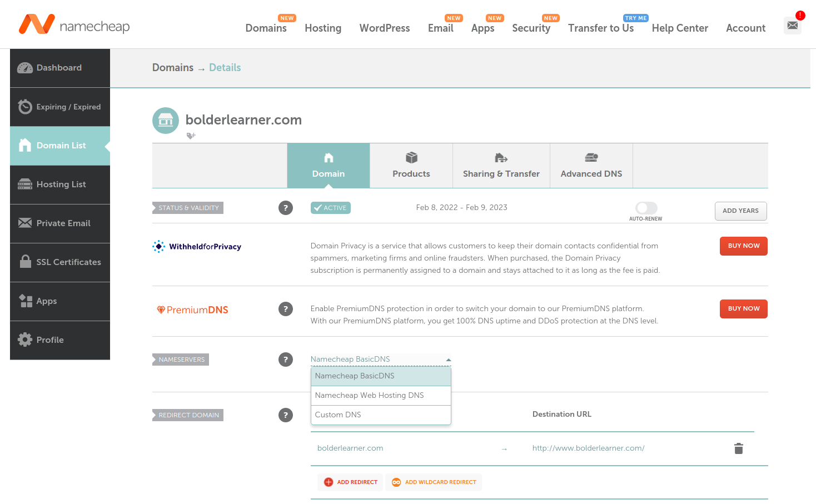Click the NAMESERVERS label
The image size is (816, 504).
(181, 360)
